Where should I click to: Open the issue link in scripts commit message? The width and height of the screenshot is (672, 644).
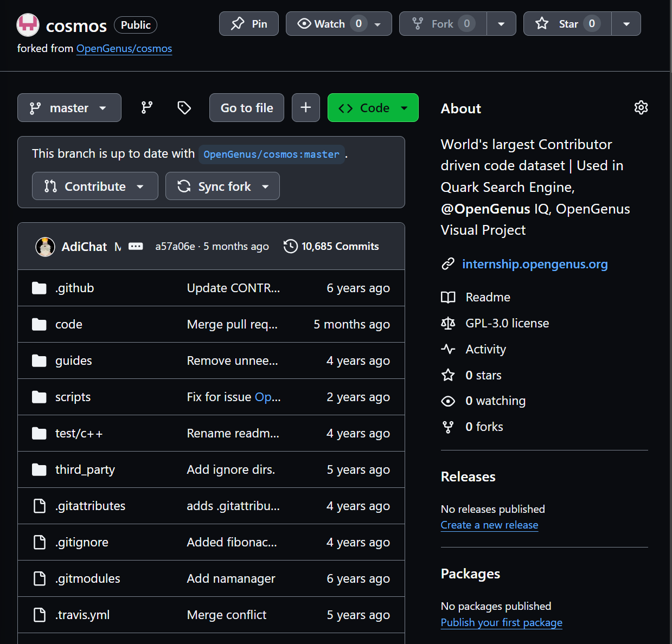267,397
